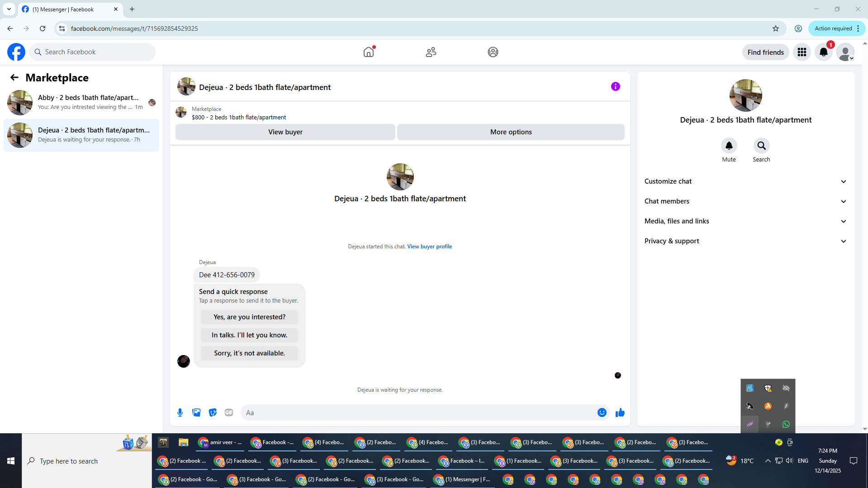Expand the Privacy & support section
The height and width of the screenshot is (488, 868).
tap(745, 241)
